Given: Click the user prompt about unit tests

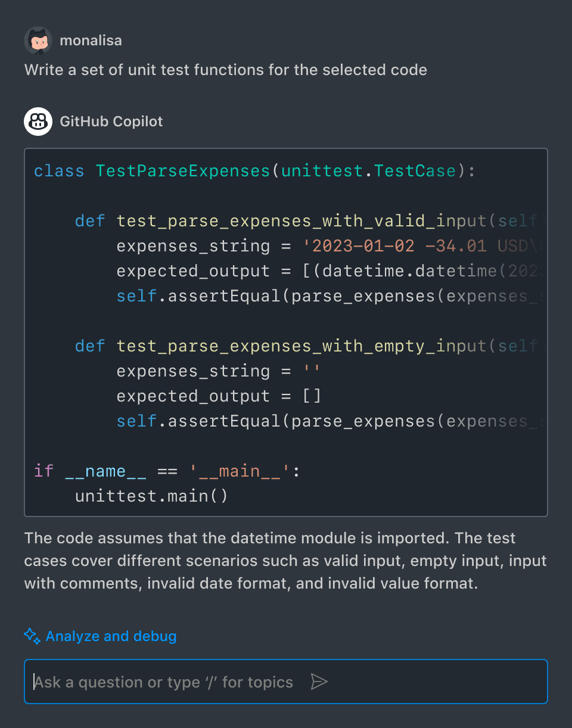Looking at the screenshot, I should click(225, 70).
